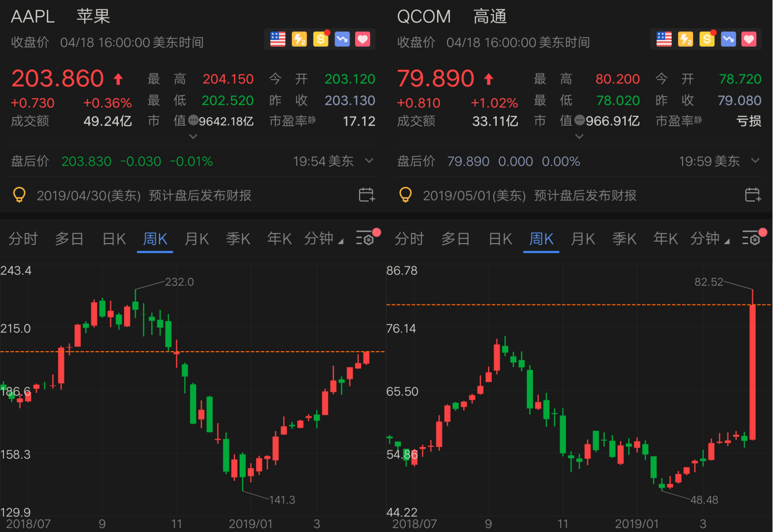Click the QCOM 高通 stock title
Viewport: 773px width, 532px height.
tap(452, 17)
